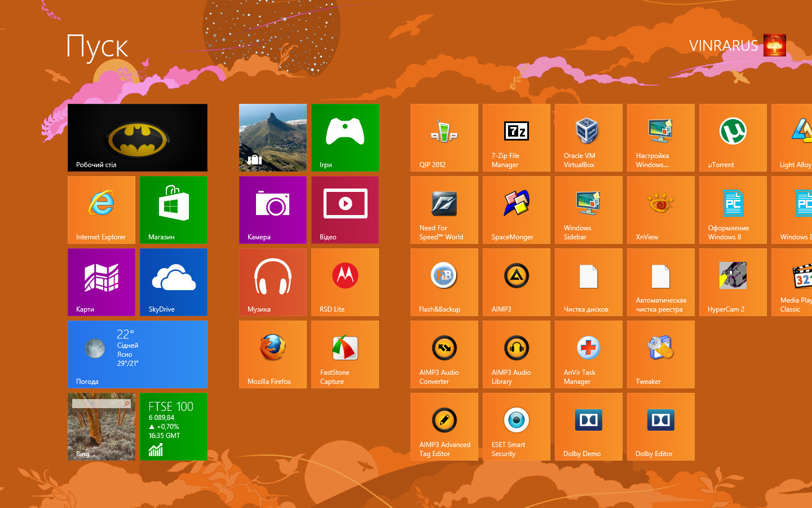Open AnVir Task Manager tile
Screen dimensions: 812x508
coord(589,354)
